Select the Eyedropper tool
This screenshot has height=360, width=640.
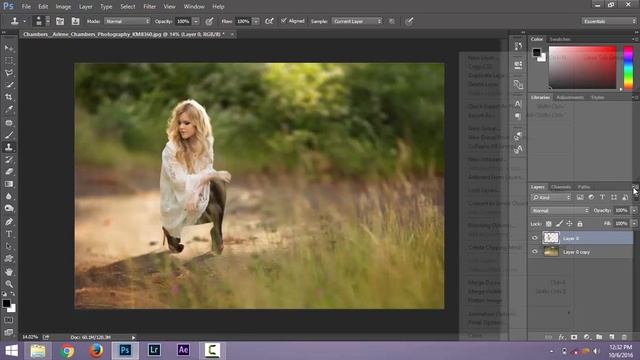9,109
